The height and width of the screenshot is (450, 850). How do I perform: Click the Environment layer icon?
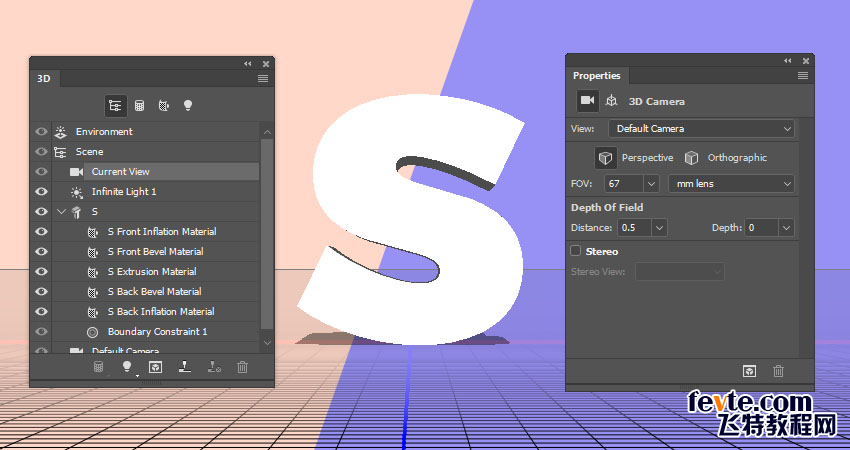[x=61, y=132]
